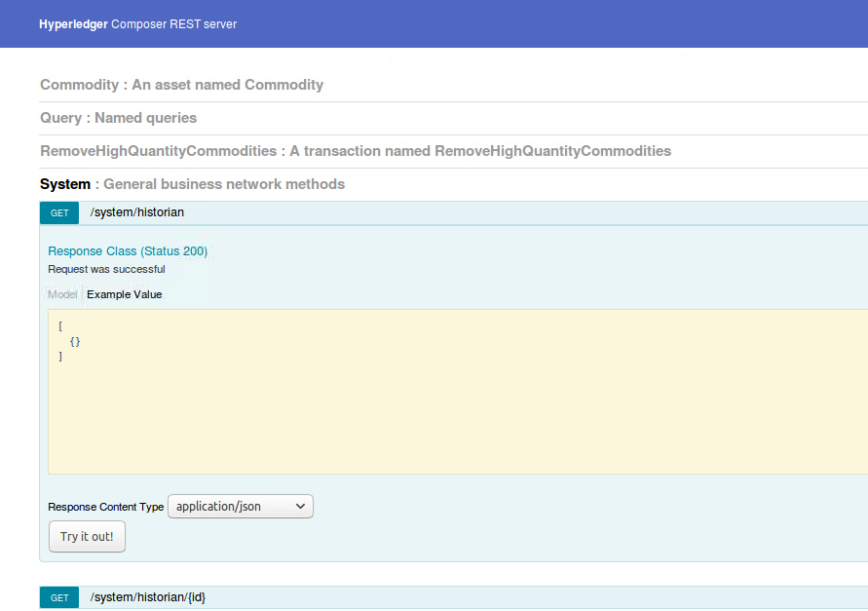Expand the /system/historian/{id} endpoint path
The height and width of the screenshot is (611, 868).
[x=148, y=597]
